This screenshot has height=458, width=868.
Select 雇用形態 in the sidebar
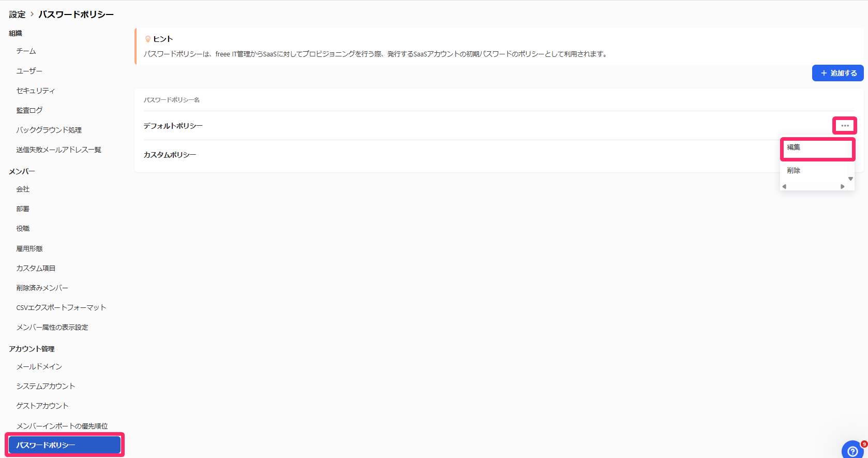[x=29, y=248]
